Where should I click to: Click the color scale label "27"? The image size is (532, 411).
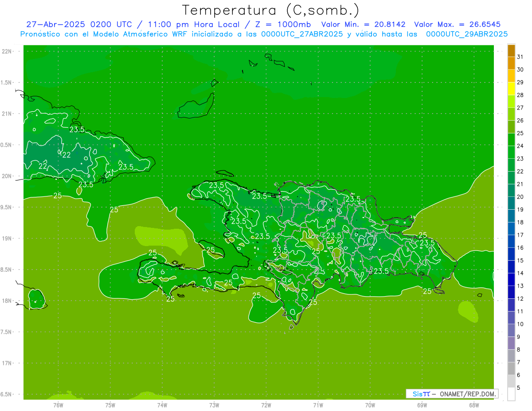520,108
